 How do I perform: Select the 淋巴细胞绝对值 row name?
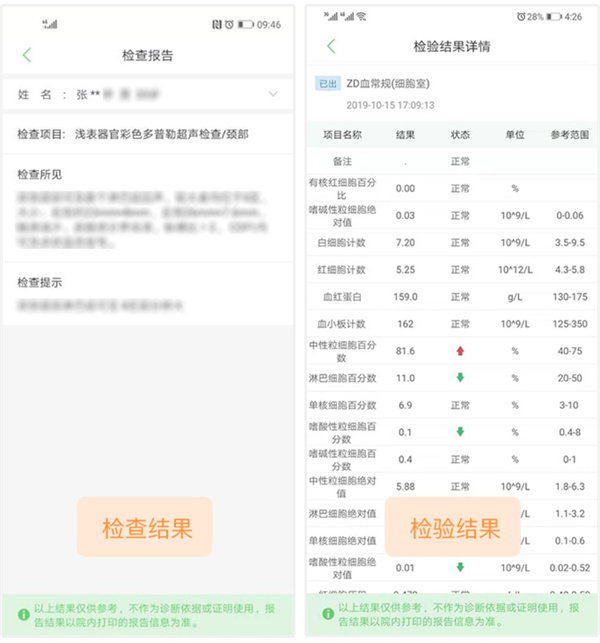point(342,513)
